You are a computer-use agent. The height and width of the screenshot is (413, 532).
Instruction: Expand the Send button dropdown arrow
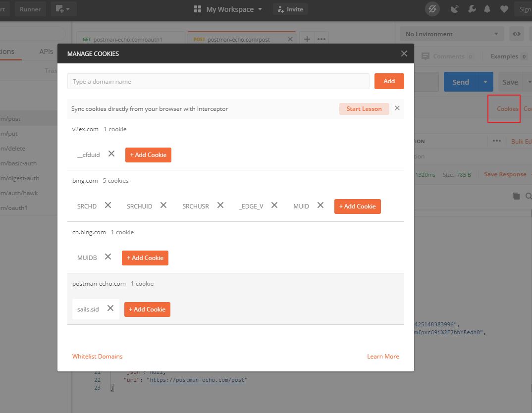(485, 82)
